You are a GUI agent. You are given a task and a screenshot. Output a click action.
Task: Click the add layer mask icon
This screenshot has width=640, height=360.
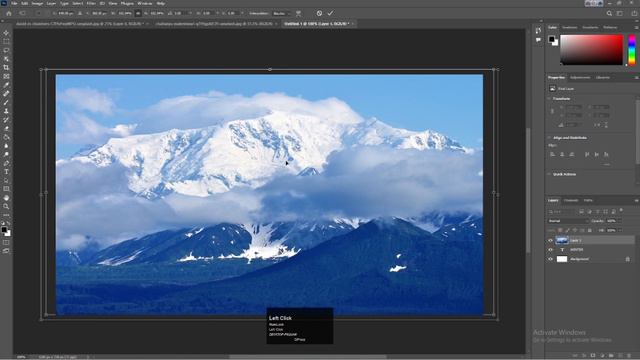pos(593,356)
